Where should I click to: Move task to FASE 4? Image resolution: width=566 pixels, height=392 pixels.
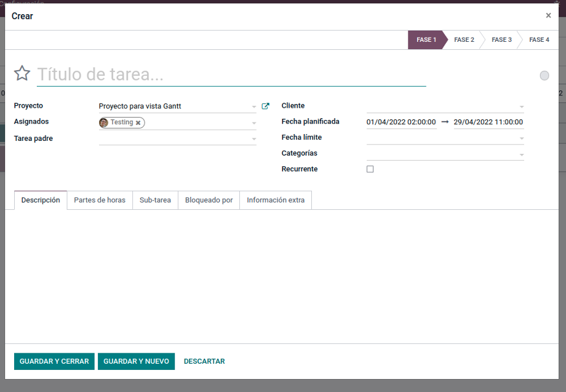click(x=540, y=40)
